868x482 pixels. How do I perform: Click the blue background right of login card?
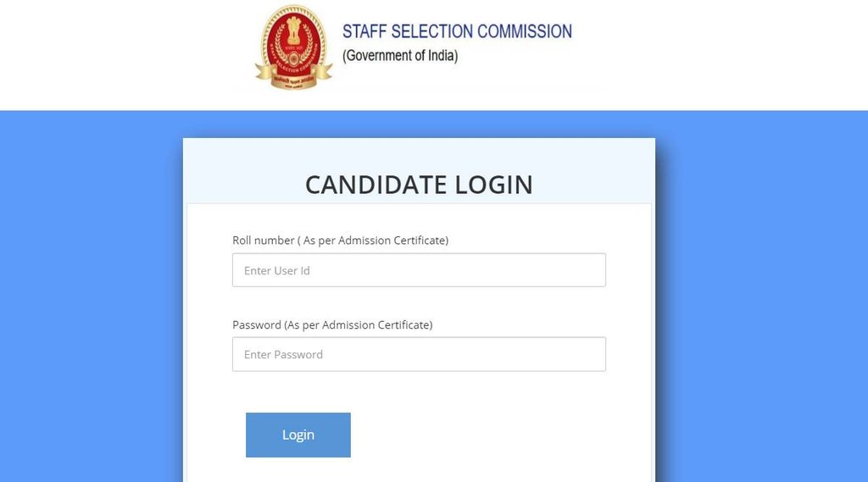pyautogui.click(x=761, y=296)
